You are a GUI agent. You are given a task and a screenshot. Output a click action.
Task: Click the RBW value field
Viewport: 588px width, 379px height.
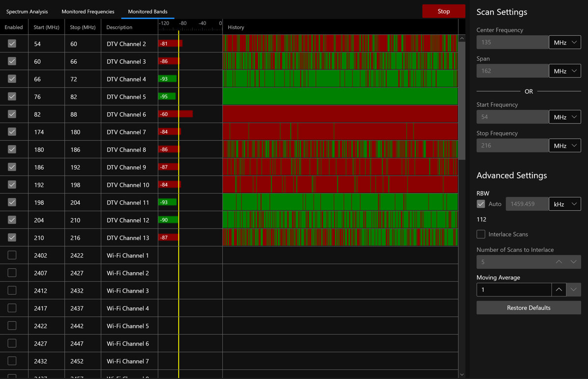[x=527, y=204]
